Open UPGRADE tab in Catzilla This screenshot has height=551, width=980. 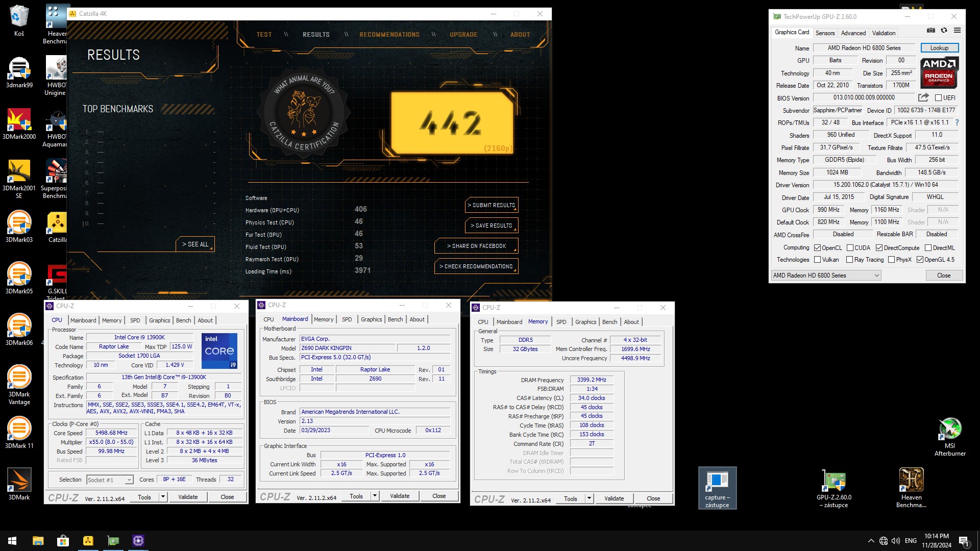tap(463, 35)
